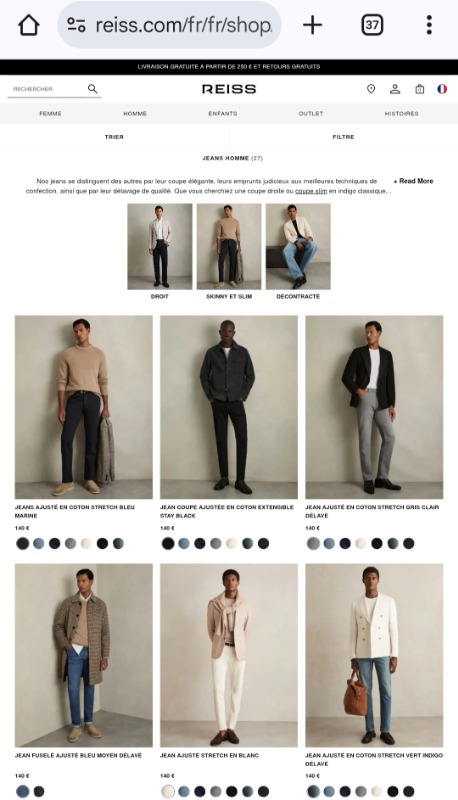The image size is (458, 800).
Task: Follow the coupe slim link
Action: pyautogui.click(x=311, y=191)
